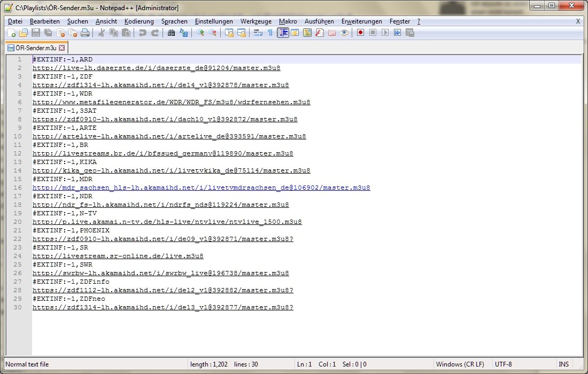Open the Bearbeiten menu
Viewport: 588px width, 374px height.
(44, 21)
